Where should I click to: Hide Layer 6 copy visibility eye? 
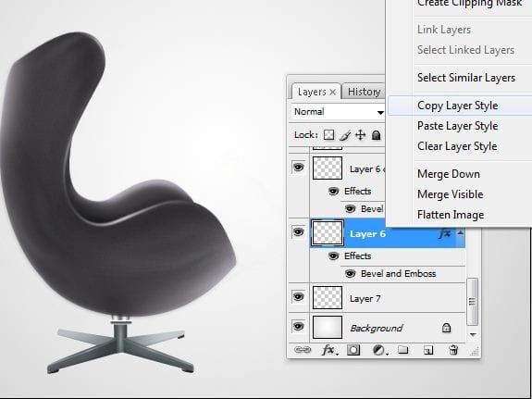point(298,168)
